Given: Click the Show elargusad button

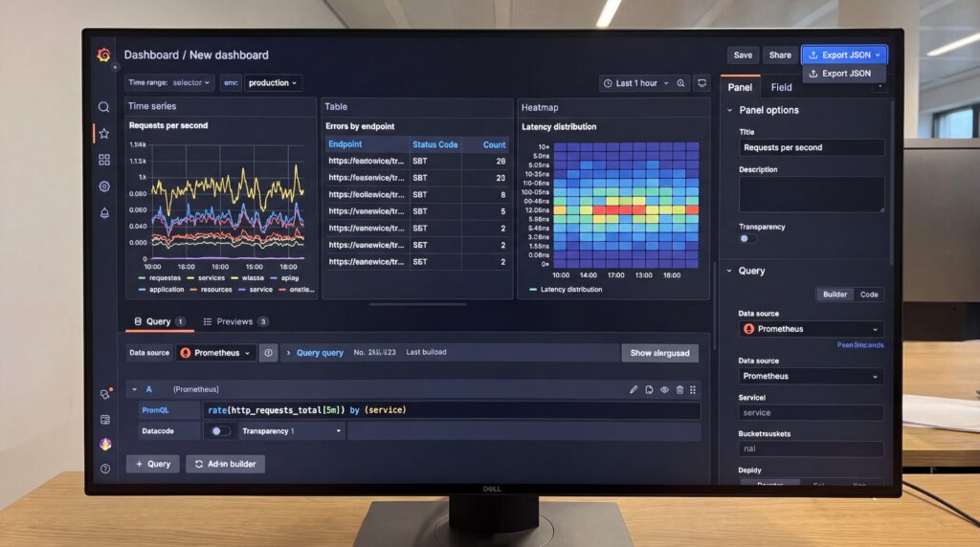Looking at the screenshot, I should pyautogui.click(x=659, y=353).
